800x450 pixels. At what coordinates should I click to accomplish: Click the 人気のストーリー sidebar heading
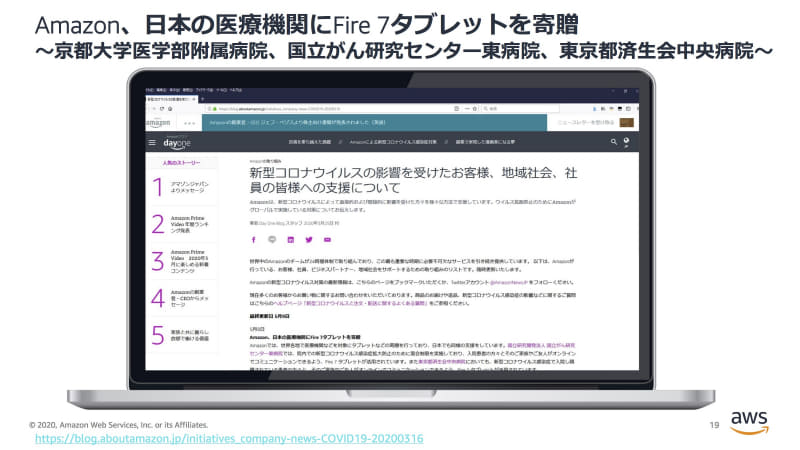(182, 163)
